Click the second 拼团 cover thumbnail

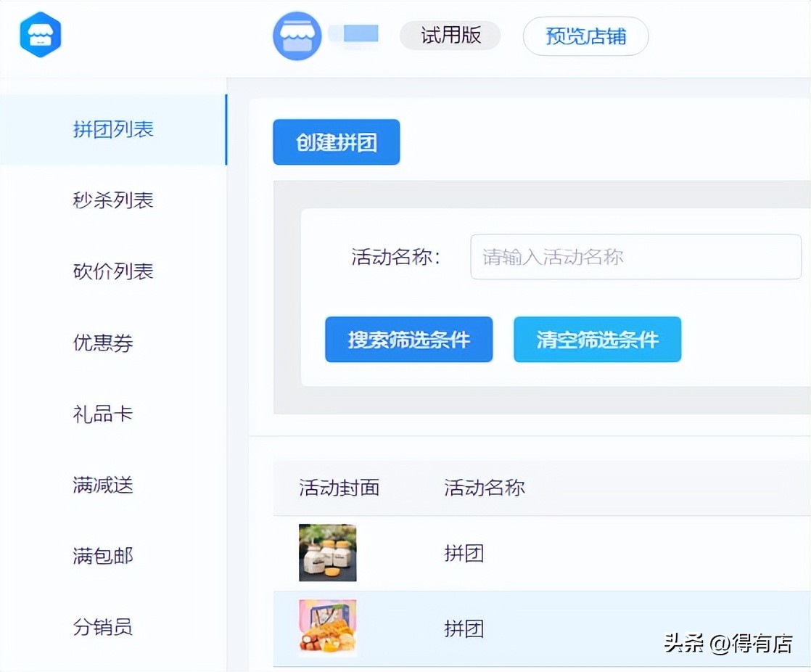click(326, 628)
